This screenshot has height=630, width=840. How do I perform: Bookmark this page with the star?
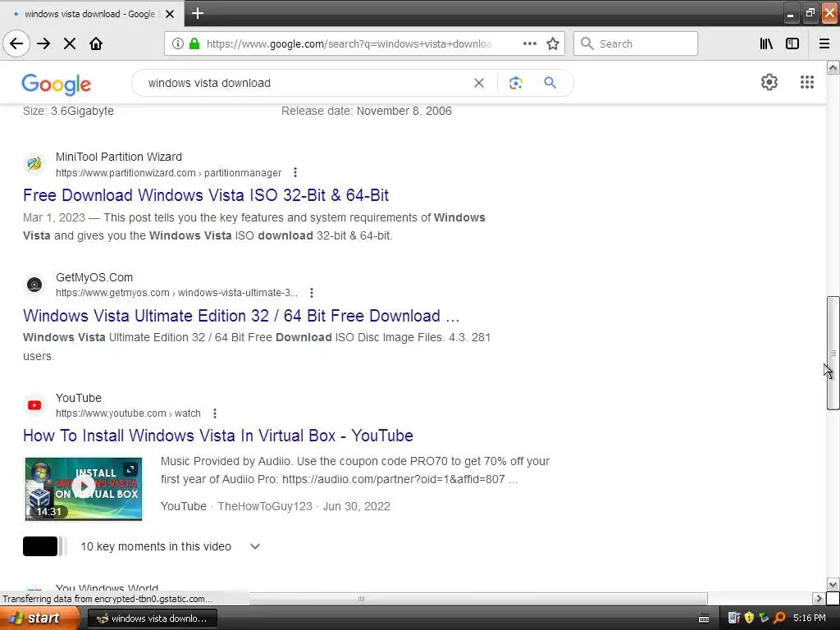553,43
